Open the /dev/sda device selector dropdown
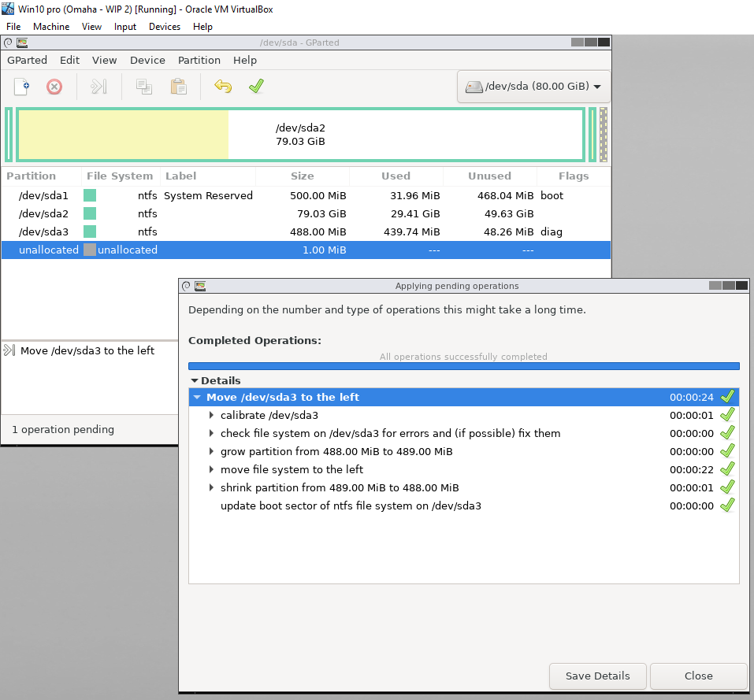This screenshot has height=700, width=754. tap(533, 86)
